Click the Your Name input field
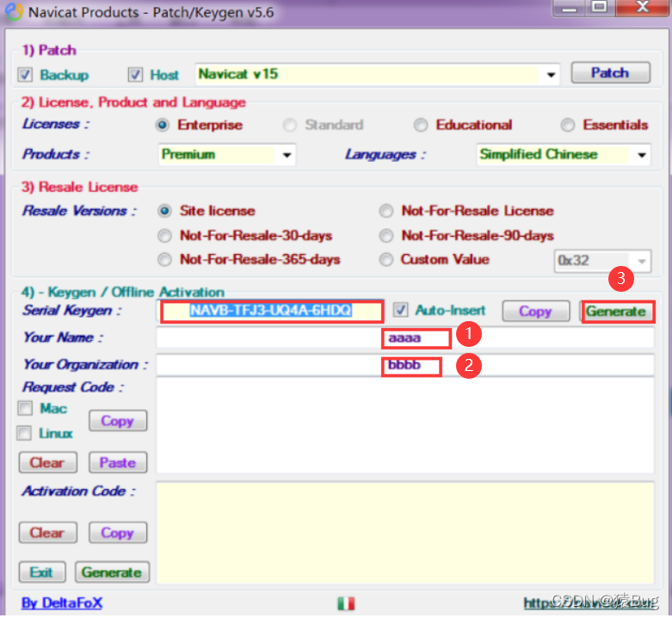Screen dimensions: 672x618 click(x=405, y=338)
